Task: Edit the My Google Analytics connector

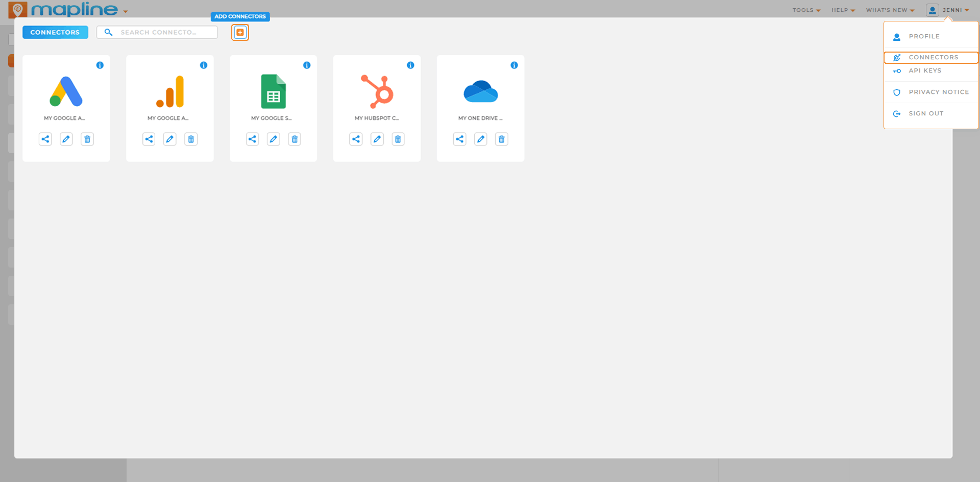Action: click(x=169, y=139)
